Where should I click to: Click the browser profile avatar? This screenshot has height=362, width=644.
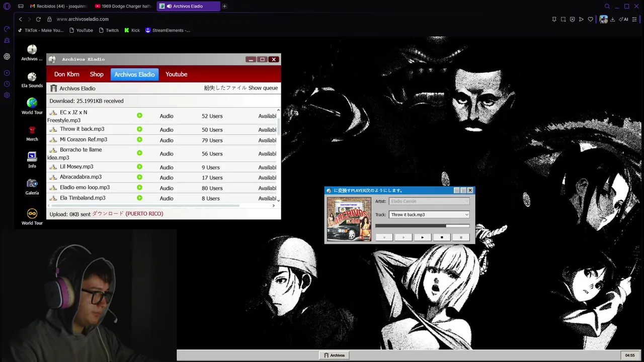(603, 19)
